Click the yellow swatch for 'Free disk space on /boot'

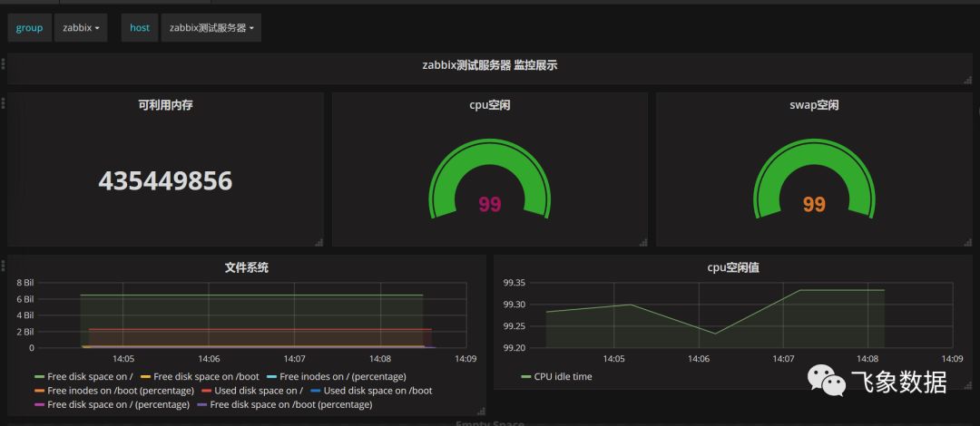145,377
